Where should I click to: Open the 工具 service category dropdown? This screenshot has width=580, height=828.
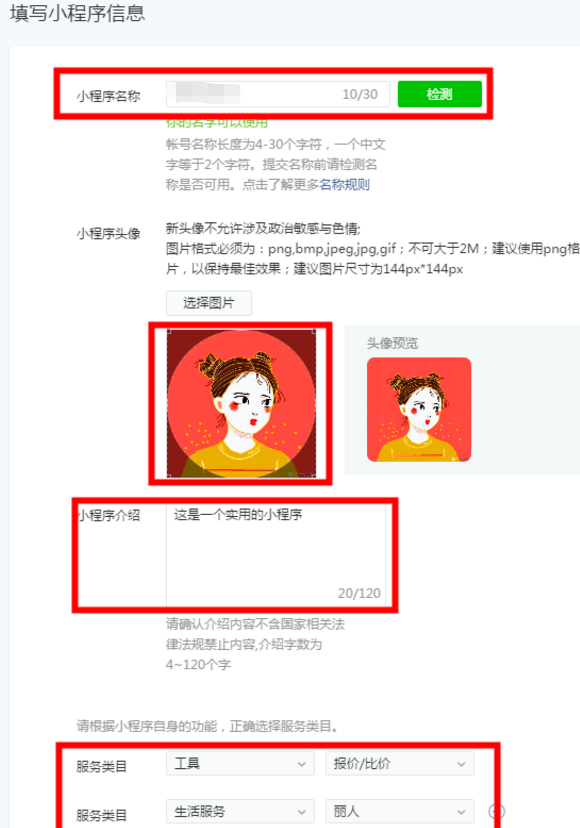pyautogui.click(x=240, y=764)
